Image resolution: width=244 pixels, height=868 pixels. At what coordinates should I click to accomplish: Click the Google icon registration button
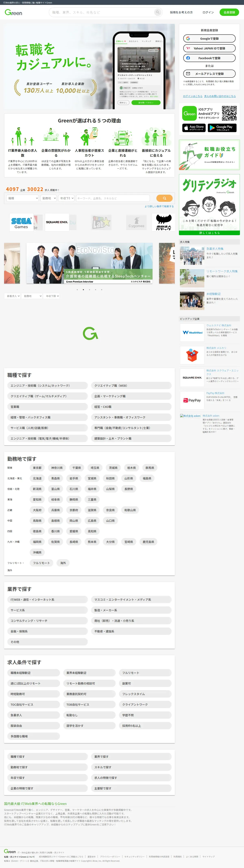tap(209, 38)
